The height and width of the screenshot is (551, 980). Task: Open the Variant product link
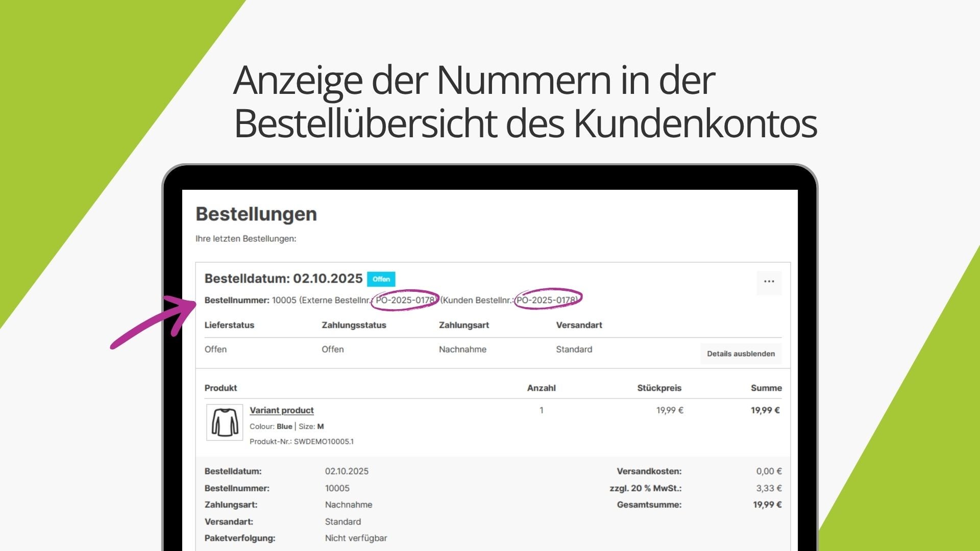click(281, 410)
